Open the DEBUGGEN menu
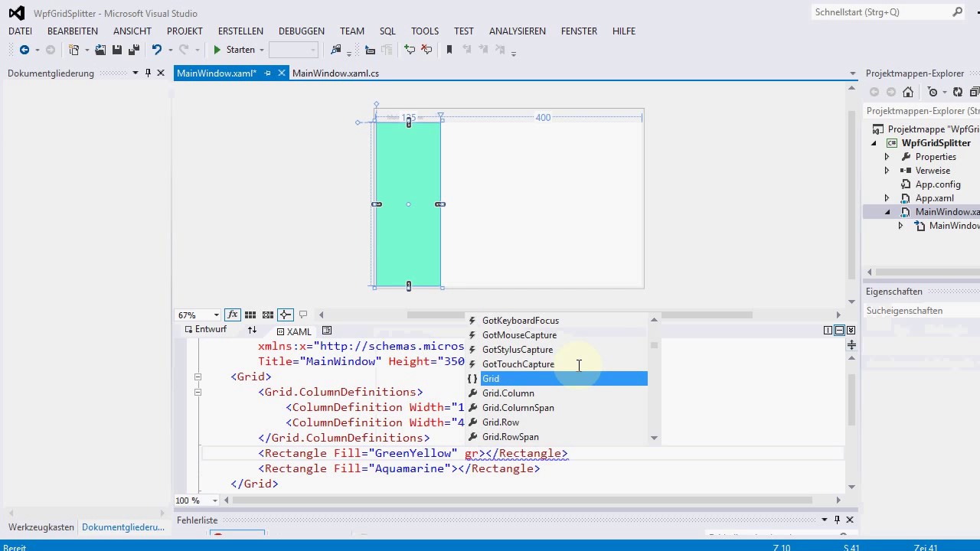The width and height of the screenshot is (980, 551). [x=302, y=31]
